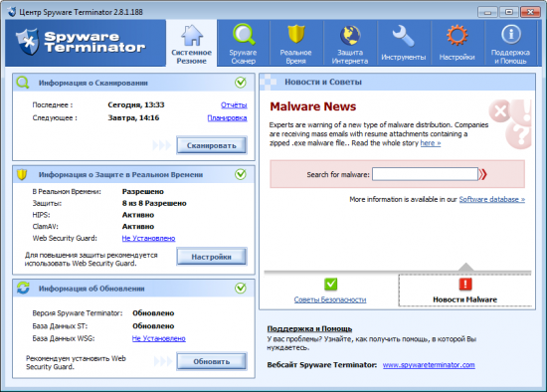Open the Отчёты link
The height and width of the screenshot is (392, 547).
234,104
